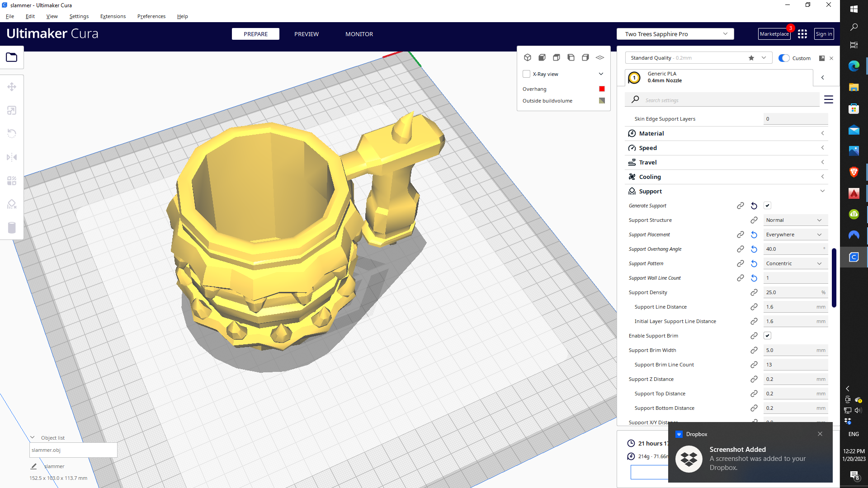Click link icon beside Support Structure
The width and height of the screenshot is (868, 488).
[x=754, y=220]
